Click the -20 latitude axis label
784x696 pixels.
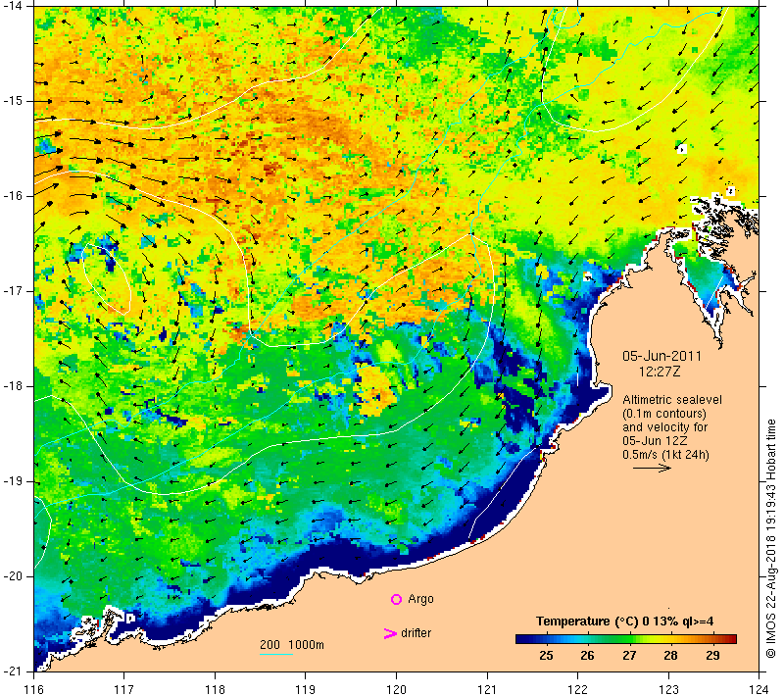click(x=13, y=576)
